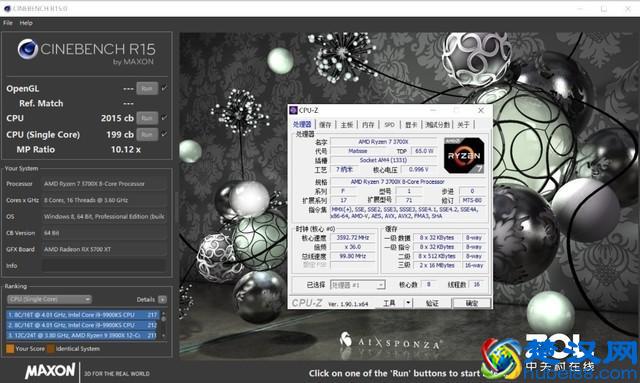
Task: Switch to the 缓存 tab in CPU-Z
Action: click(x=325, y=125)
